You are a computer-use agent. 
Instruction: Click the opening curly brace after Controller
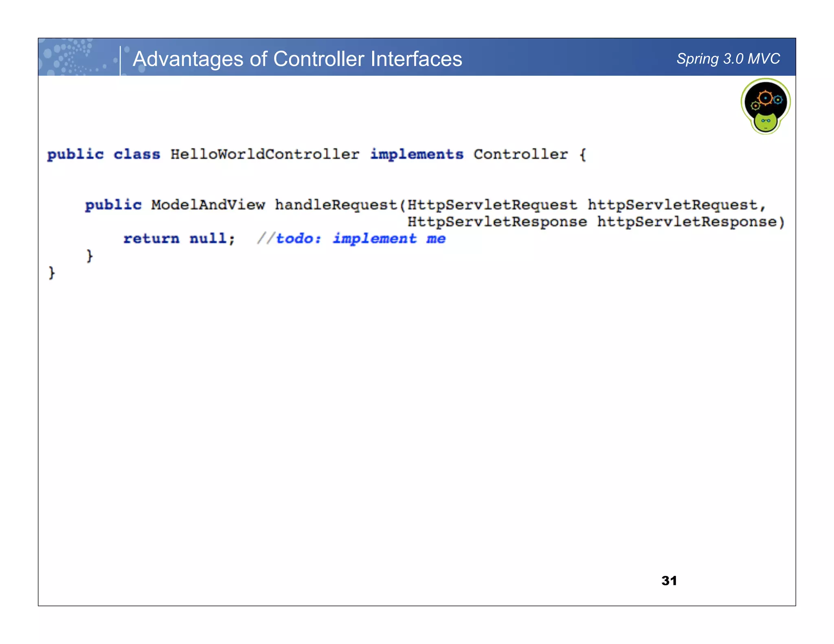[583, 155]
